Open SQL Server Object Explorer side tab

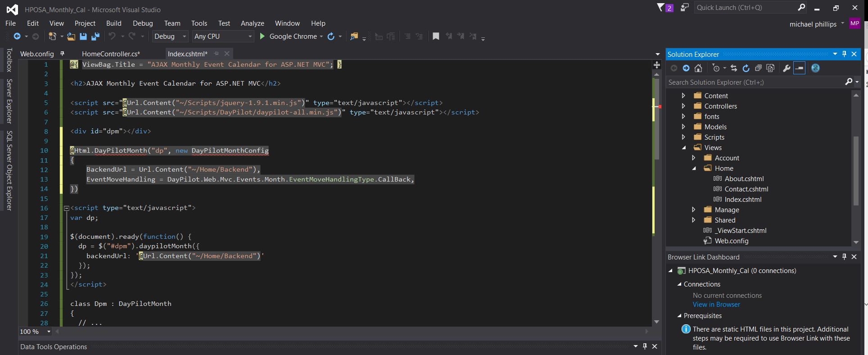[9, 170]
